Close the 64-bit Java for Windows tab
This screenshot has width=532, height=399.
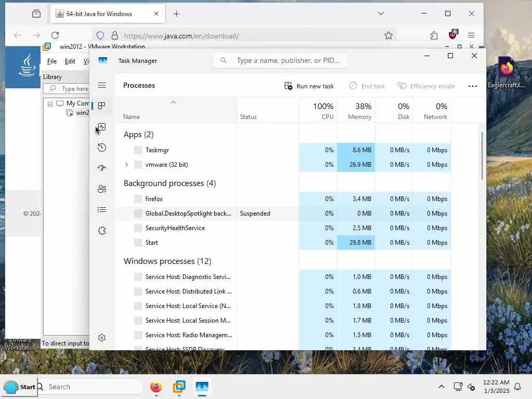pyautogui.click(x=156, y=14)
